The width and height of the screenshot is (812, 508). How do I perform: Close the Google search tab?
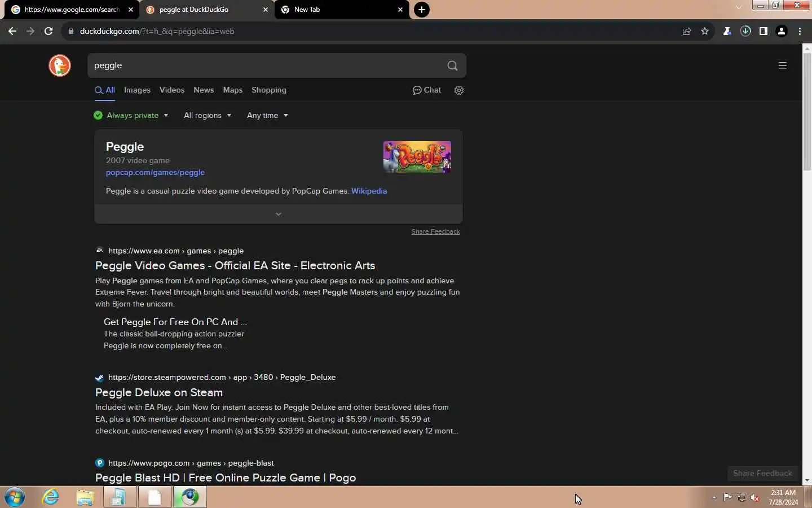131,10
